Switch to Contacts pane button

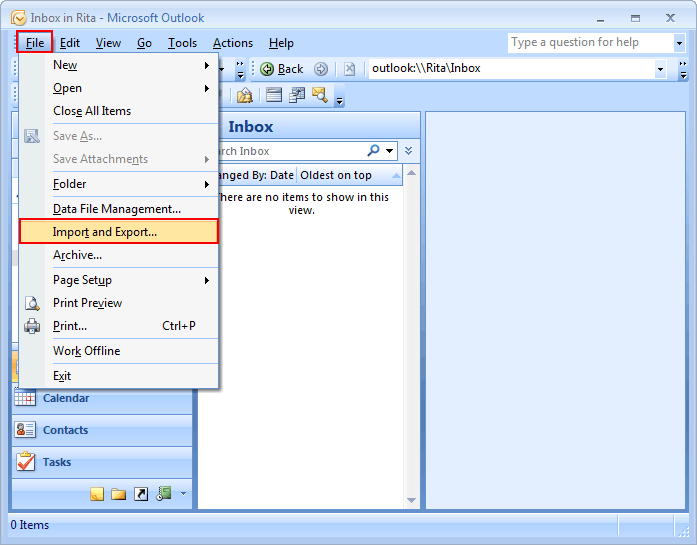pos(102,429)
